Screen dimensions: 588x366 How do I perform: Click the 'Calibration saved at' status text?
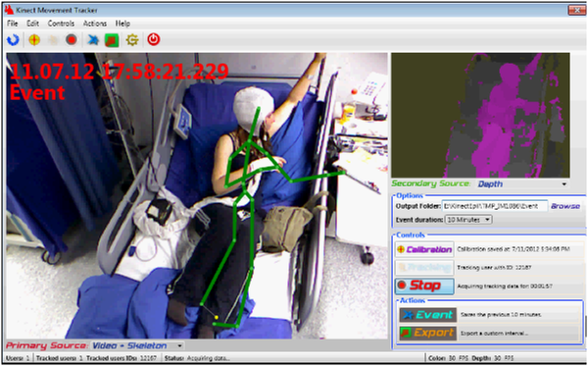point(514,249)
